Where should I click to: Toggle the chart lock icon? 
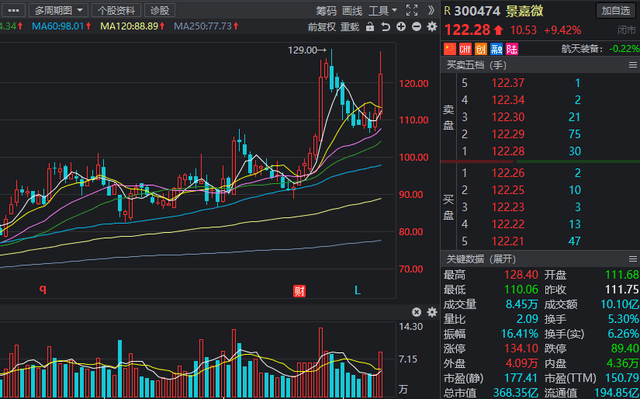click(x=370, y=27)
